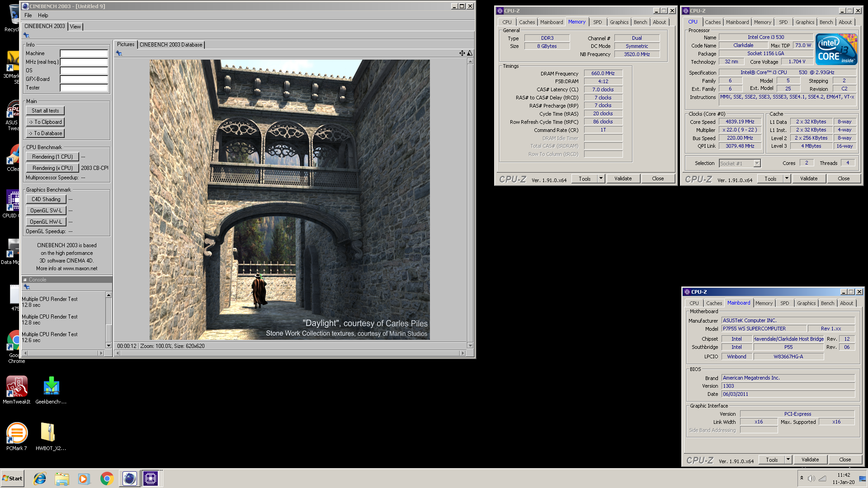The width and height of the screenshot is (868, 488).
Task: Show hidden tray icons arrow
Action: tap(802, 478)
